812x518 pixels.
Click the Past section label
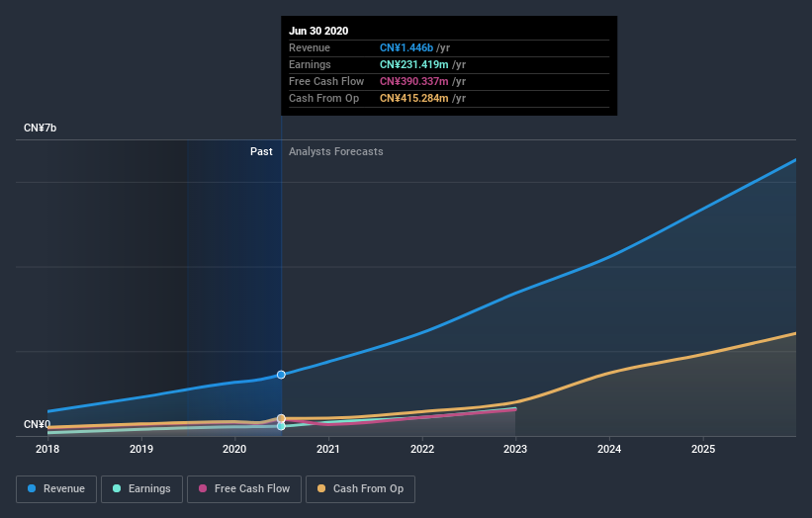261,151
